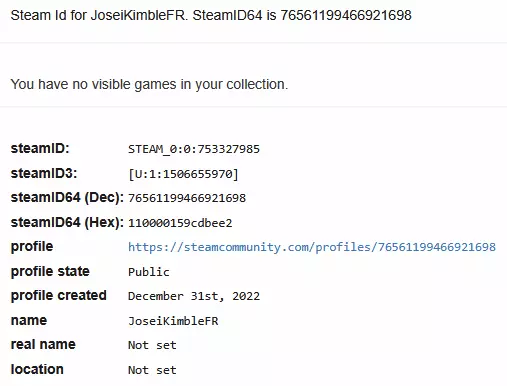
Task: Click the real name label
Action: click(x=43, y=344)
